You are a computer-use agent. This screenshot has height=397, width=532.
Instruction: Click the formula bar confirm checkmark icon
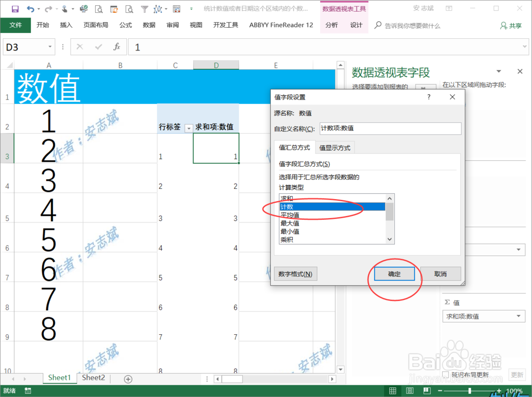98,47
